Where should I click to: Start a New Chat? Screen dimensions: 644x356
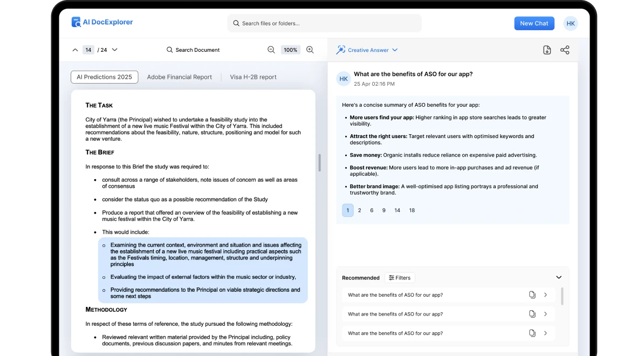pyautogui.click(x=534, y=23)
